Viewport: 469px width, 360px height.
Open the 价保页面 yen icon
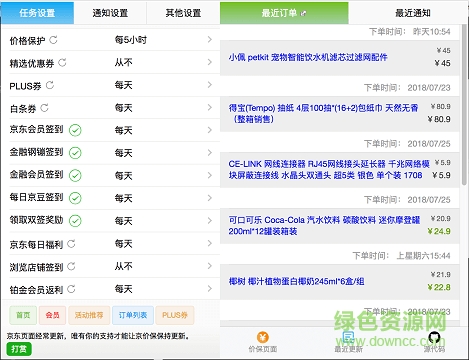point(263,337)
